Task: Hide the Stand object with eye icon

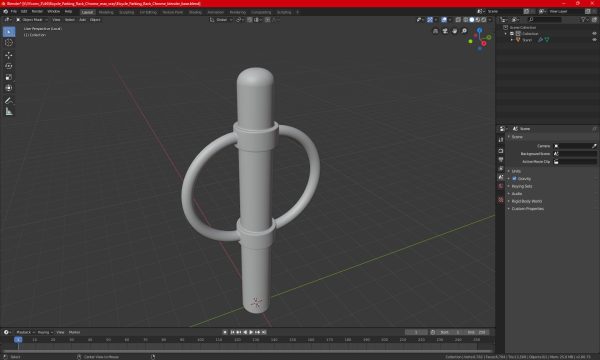Action: click(x=594, y=40)
